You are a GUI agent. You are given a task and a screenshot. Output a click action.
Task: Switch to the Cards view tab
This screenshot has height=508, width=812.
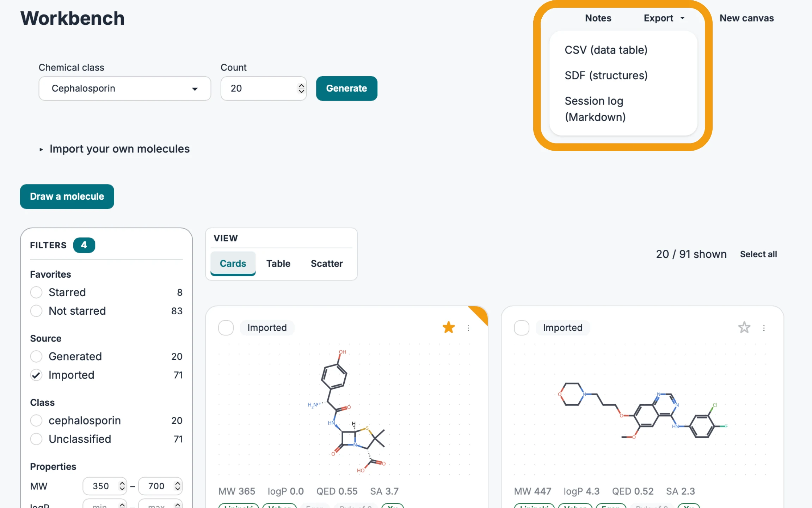[233, 264]
